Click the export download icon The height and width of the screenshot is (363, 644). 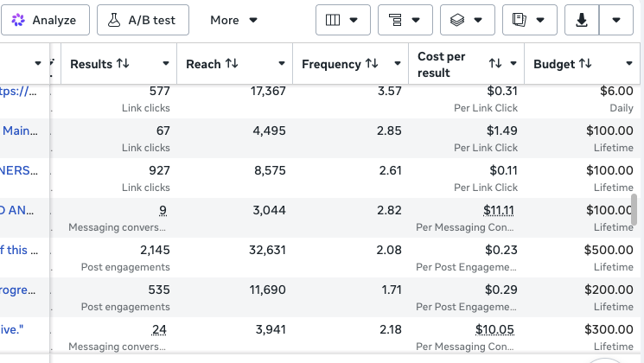582,20
